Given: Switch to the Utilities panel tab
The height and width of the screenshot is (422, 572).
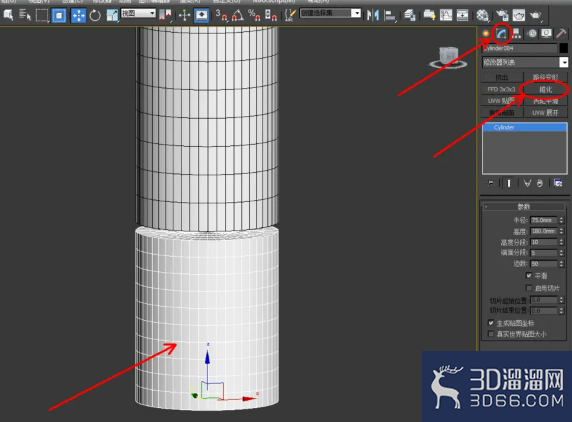Looking at the screenshot, I should tap(561, 34).
